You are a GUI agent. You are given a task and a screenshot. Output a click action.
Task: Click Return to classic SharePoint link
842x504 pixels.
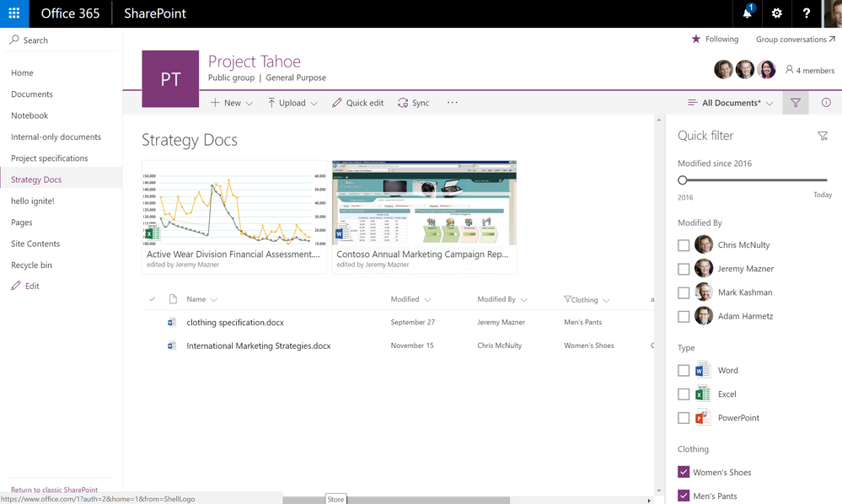[x=54, y=490]
